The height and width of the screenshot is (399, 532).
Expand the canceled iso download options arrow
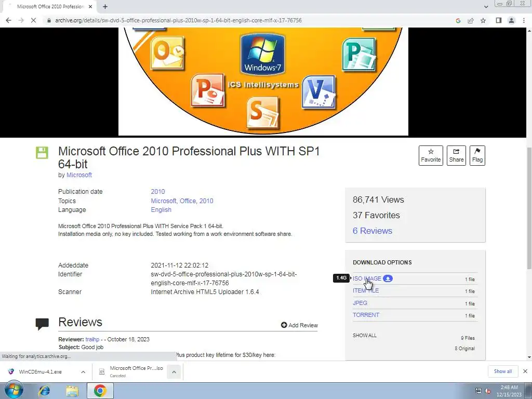click(174, 372)
